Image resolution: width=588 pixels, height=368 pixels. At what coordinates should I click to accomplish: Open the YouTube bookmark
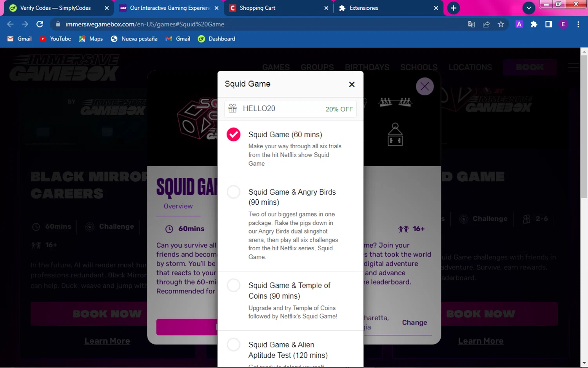pyautogui.click(x=55, y=39)
